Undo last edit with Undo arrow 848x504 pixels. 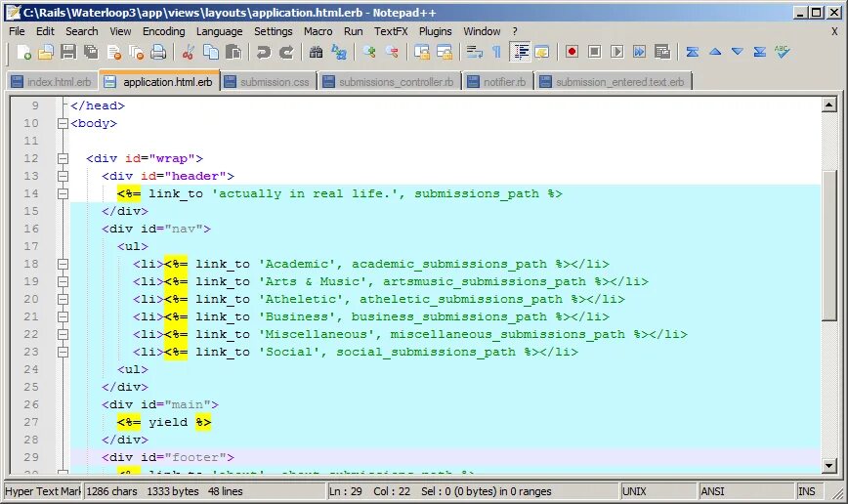[x=264, y=52]
